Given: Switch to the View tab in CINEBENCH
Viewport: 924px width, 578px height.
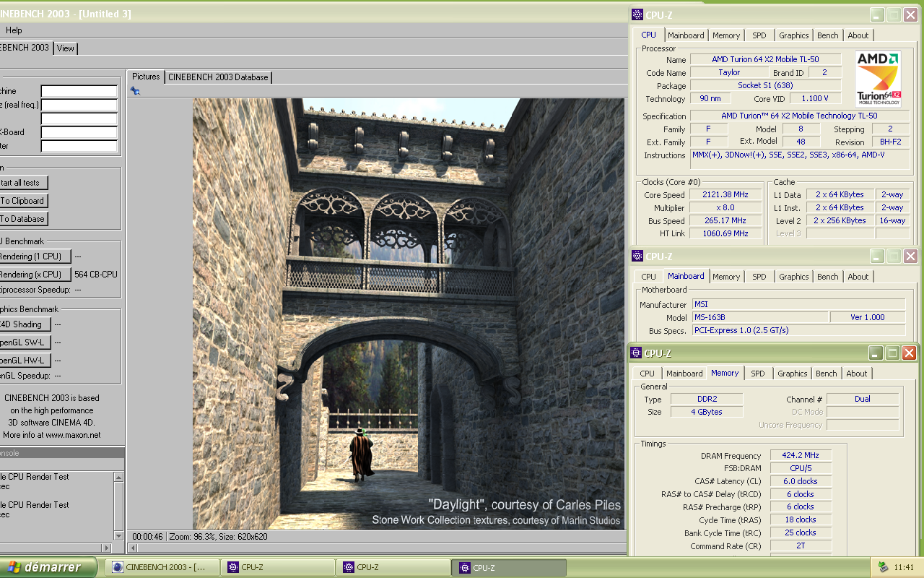Looking at the screenshot, I should point(66,48).
